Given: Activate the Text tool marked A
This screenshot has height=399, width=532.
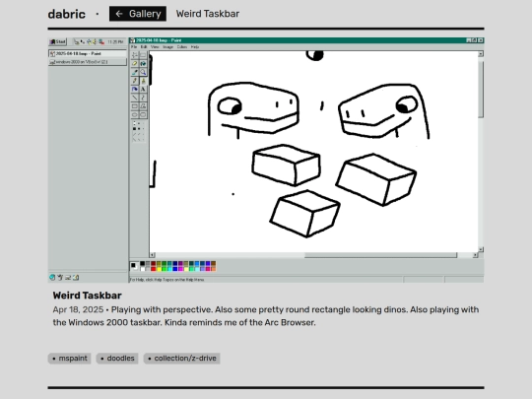Looking at the screenshot, I should click(143, 89).
